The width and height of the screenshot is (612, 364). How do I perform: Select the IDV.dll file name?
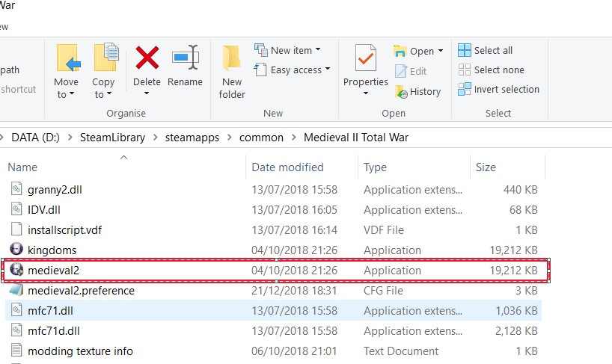click(x=44, y=210)
